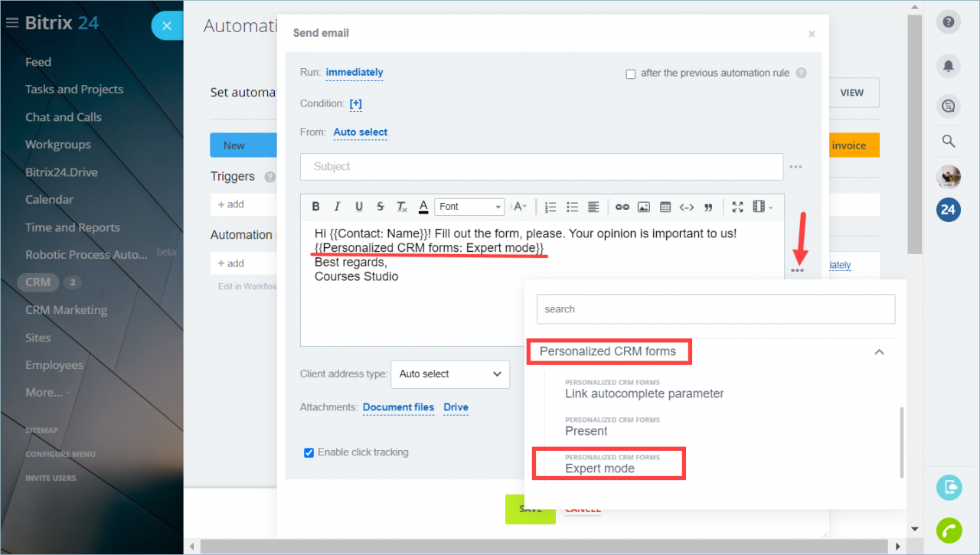This screenshot has width=980, height=555.
Task: Open help hint next to previous automation rule
Action: tap(801, 73)
